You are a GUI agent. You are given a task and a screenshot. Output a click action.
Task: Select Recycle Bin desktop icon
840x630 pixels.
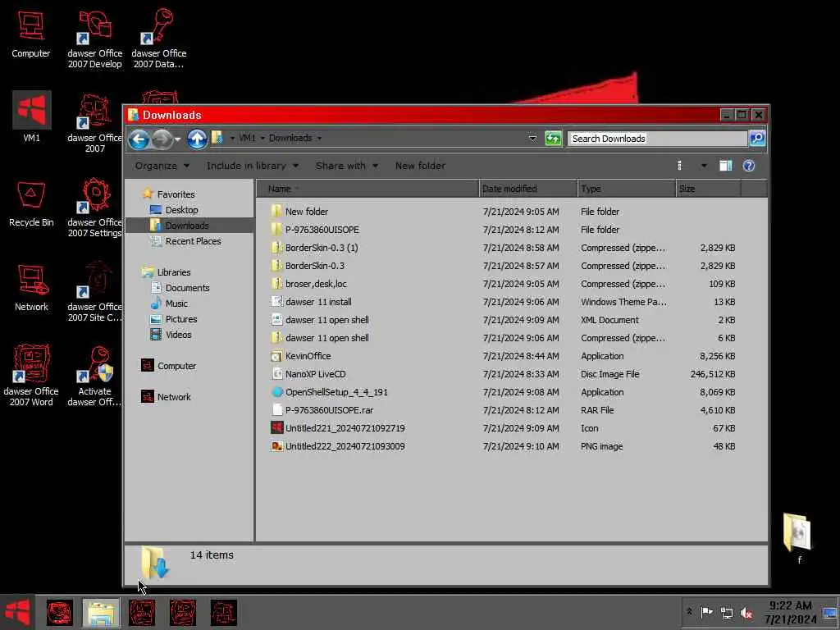coord(31,203)
